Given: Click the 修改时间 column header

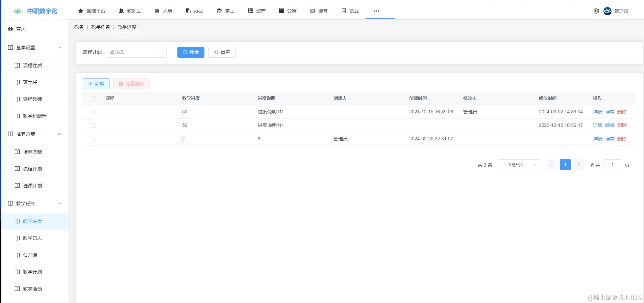Looking at the screenshot, I should pos(548,98).
